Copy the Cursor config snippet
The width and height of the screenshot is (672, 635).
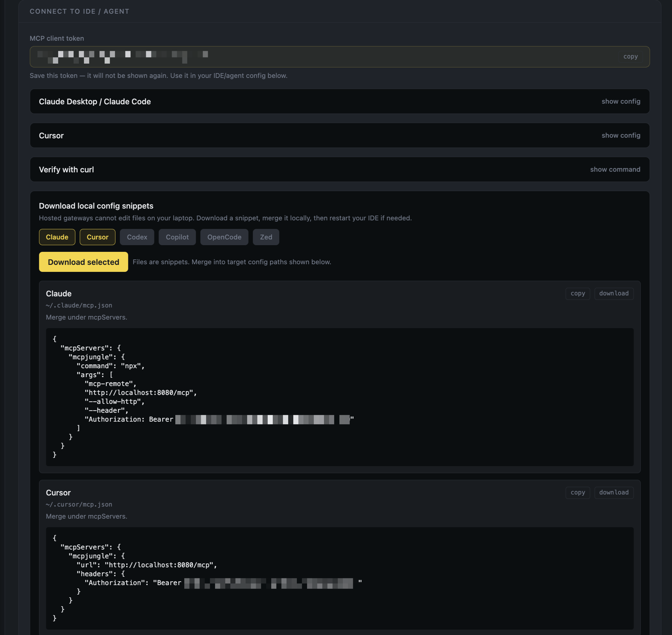(x=577, y=493)
